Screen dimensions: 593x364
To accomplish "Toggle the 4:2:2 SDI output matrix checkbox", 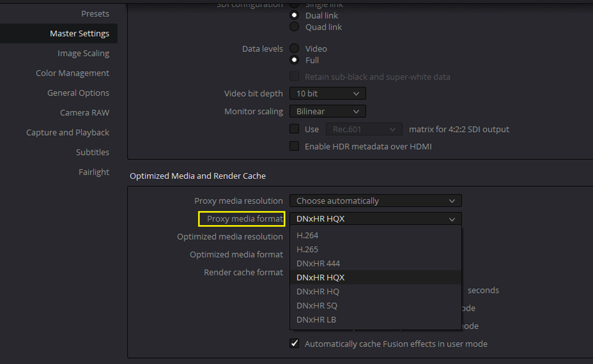I will coord(294,129).
